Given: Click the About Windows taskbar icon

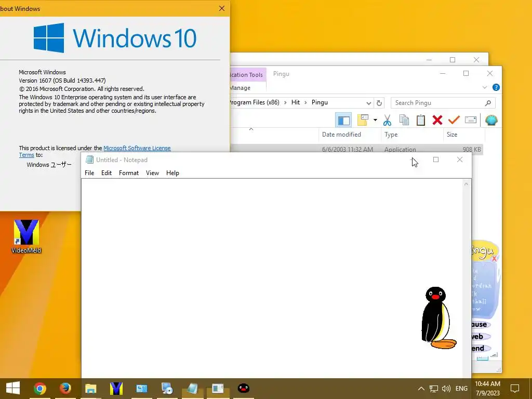Looking at the screenshot, I should pyautogui.click(x=218, y=389).
